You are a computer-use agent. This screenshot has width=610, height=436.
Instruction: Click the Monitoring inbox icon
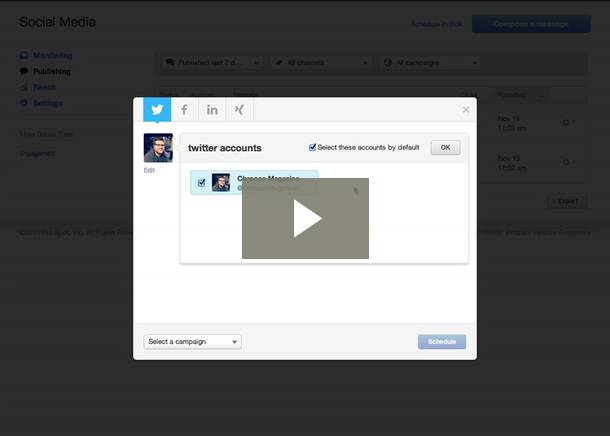tap(24, 55)
